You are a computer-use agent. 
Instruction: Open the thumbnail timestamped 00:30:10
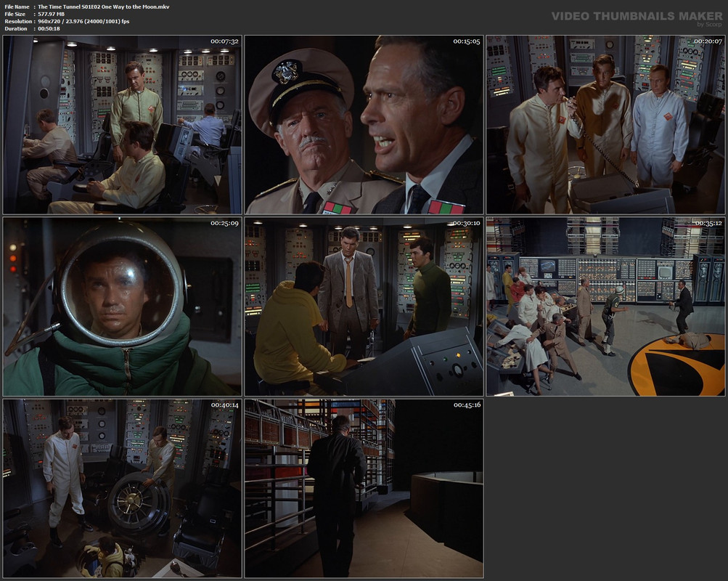364,306
